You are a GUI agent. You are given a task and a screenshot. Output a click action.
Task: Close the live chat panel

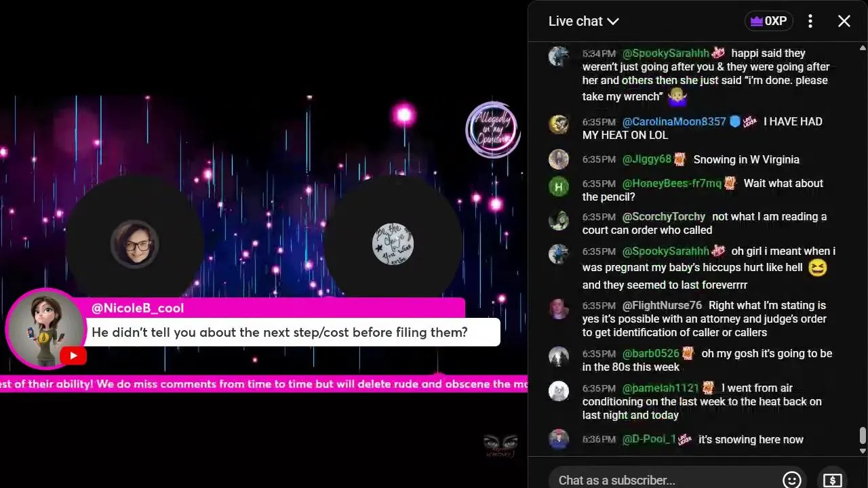click(844, 21)
